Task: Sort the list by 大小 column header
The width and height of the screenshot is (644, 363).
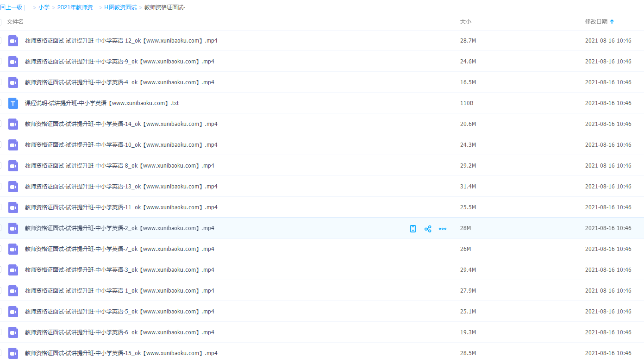Action: 465,22
